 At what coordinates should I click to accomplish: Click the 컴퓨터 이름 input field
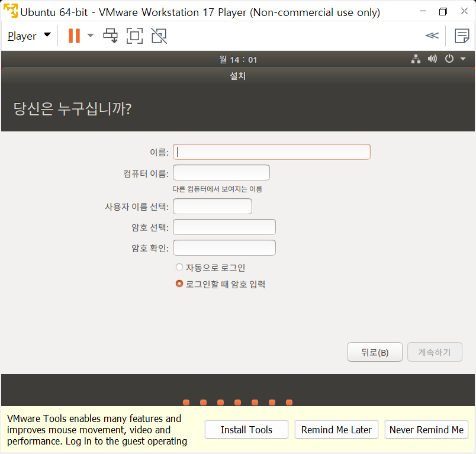click(221, 173)
